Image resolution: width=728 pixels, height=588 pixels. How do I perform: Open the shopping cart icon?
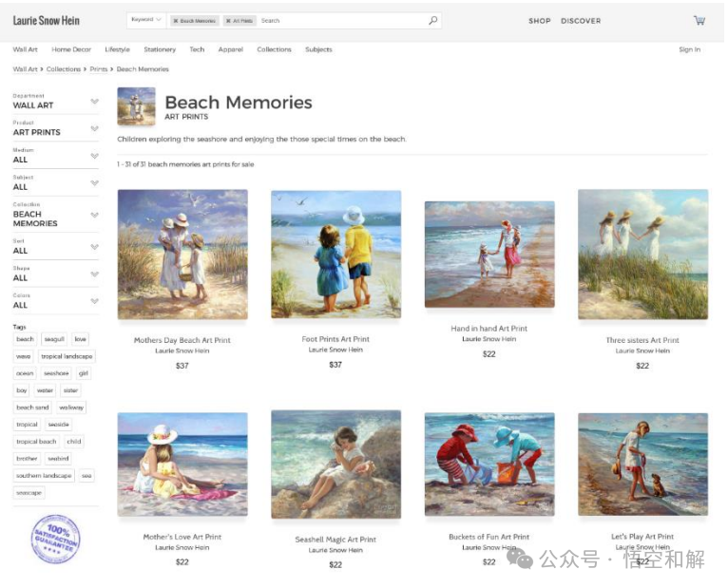[x=699, y=20]
